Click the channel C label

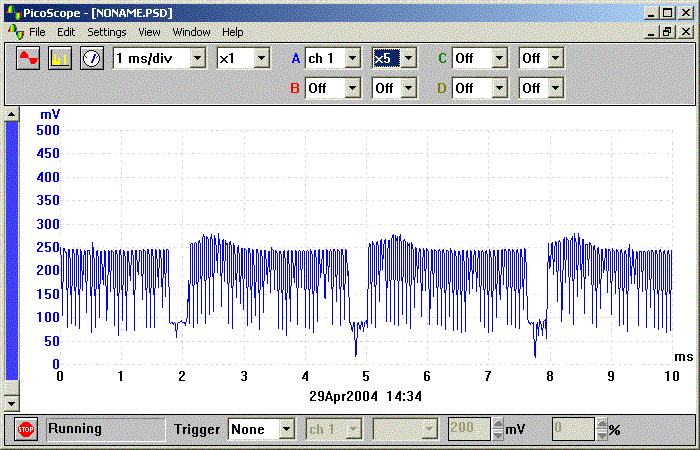442,58
